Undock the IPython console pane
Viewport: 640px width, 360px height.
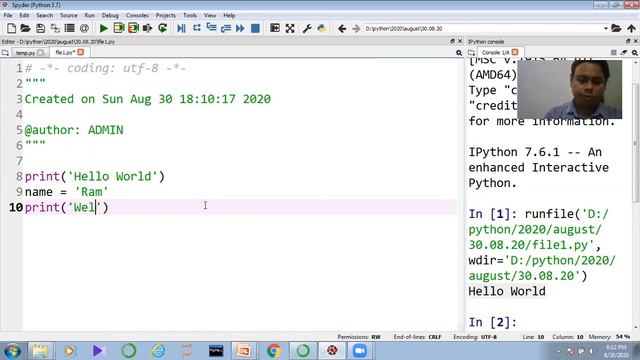click(x=628, y=41)
